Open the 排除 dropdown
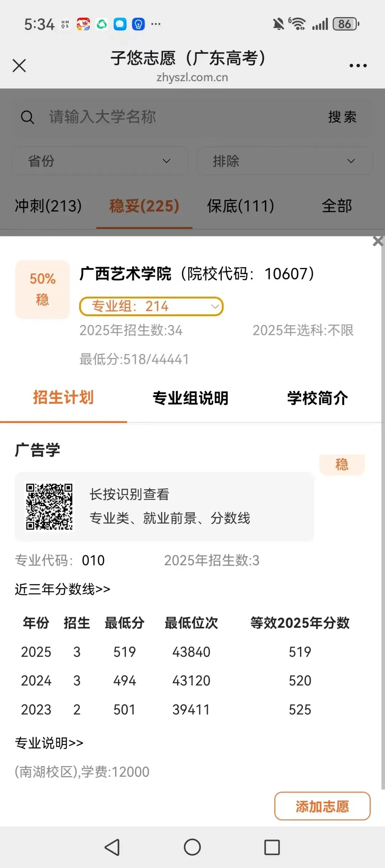The width and height of the screenshot is (385, 868). (x=284, y=161)
